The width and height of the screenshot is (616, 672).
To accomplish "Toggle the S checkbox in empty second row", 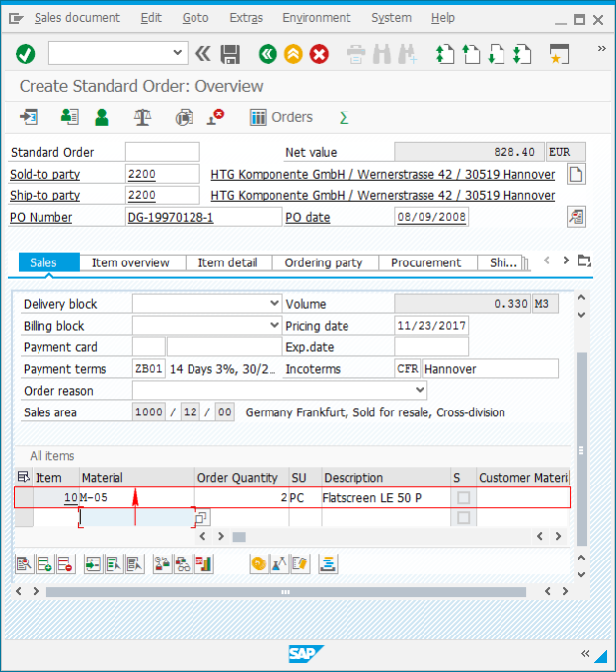I will pyautogui.click(x=463, y=518).
